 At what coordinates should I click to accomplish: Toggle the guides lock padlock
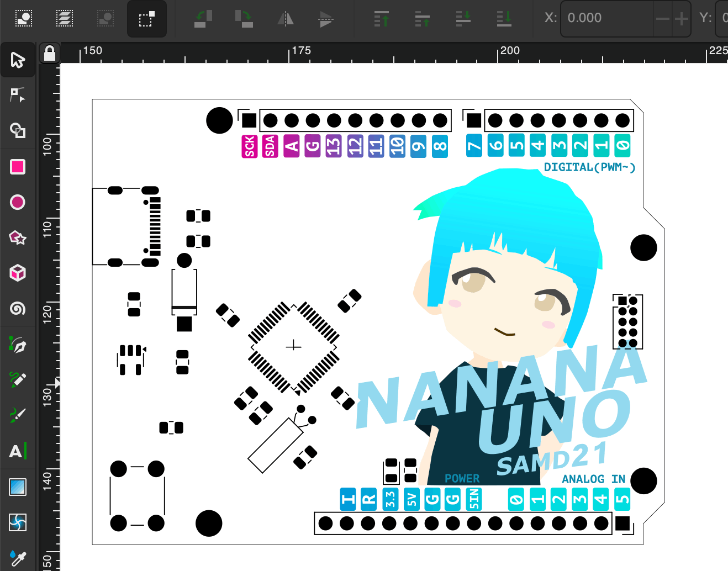[x=50, y=54]
